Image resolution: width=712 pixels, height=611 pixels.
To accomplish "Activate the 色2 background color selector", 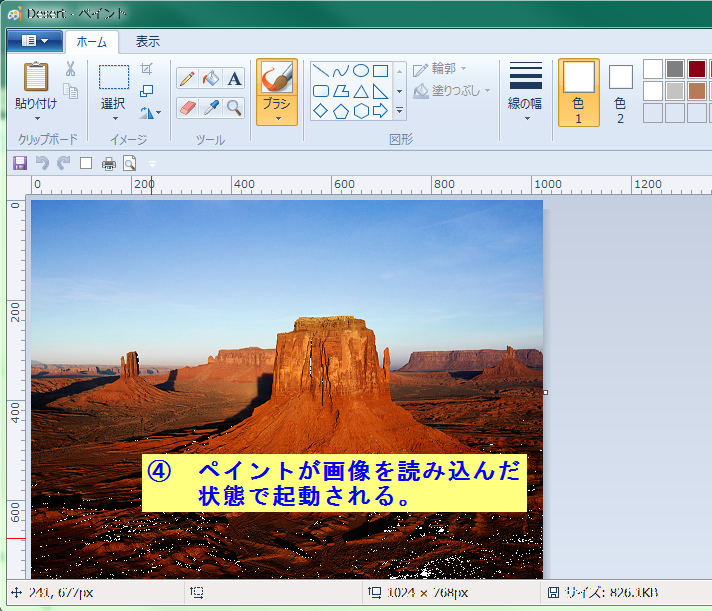I will 620,92.
